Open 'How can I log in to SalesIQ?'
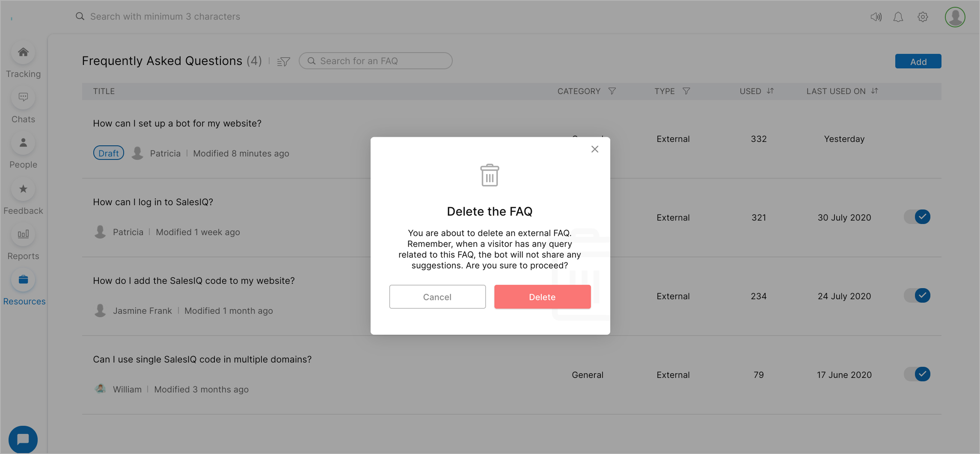The height and width of the screenshot is (454, 980). click(153, 202)
